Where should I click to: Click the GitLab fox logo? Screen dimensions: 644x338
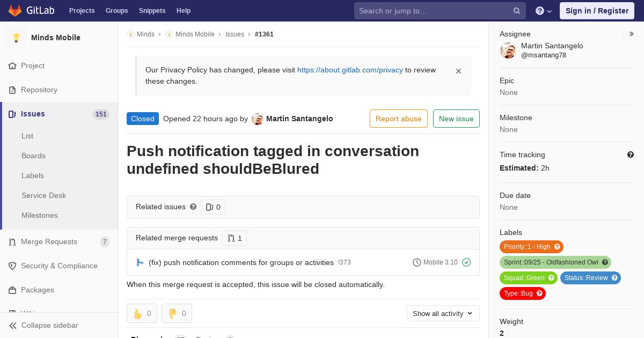coord(15,11)
